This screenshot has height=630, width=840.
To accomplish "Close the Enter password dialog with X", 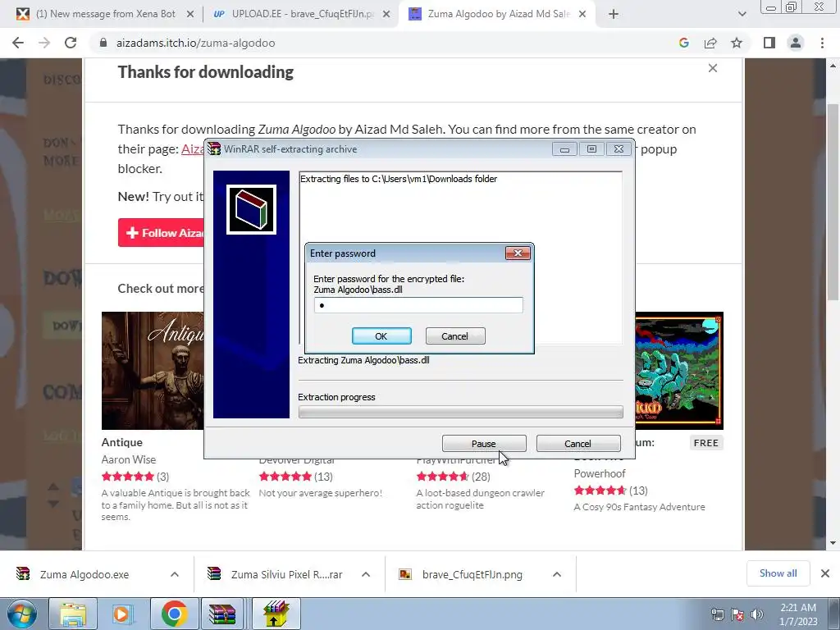I will point(518,253).
